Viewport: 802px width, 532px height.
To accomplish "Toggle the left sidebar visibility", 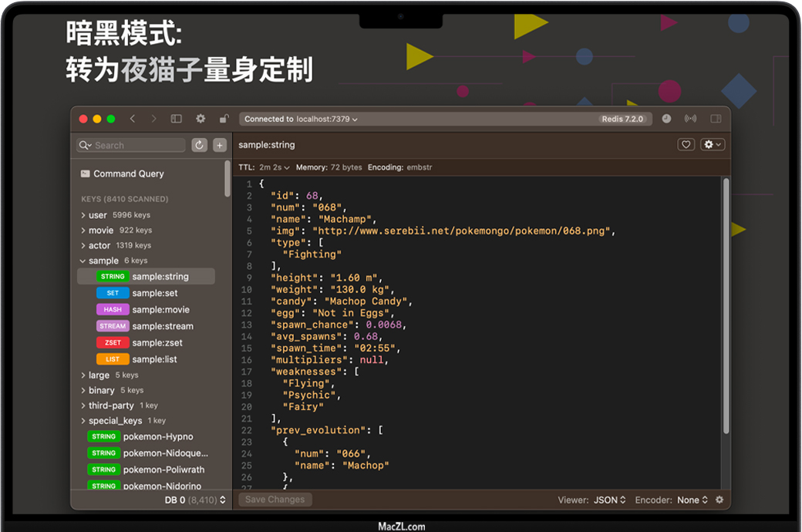I will 177,119.
